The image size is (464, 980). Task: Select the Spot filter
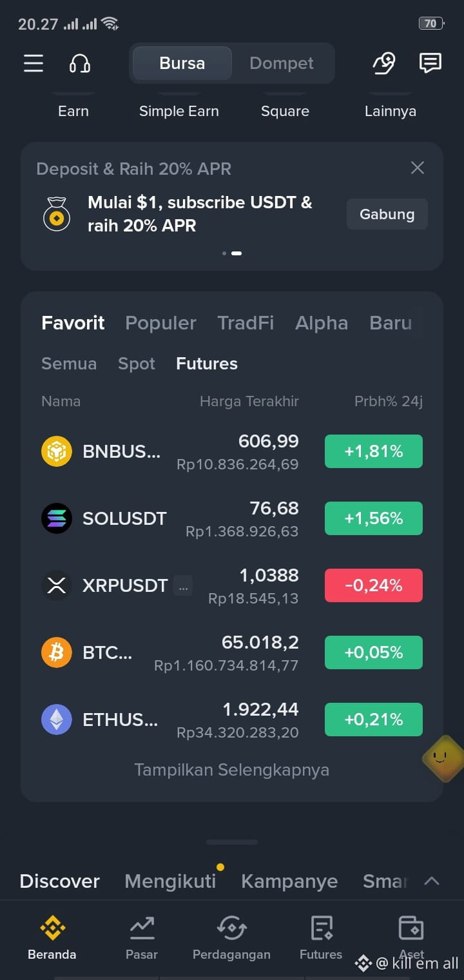click(x=137, y=364)
